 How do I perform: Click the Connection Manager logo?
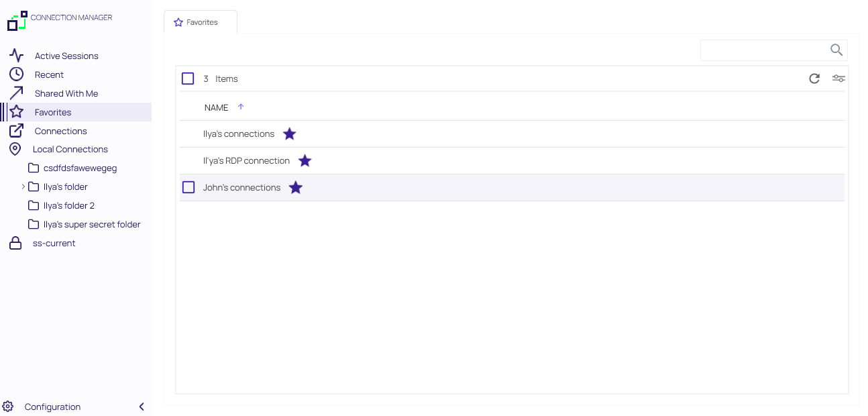(17, 20)
